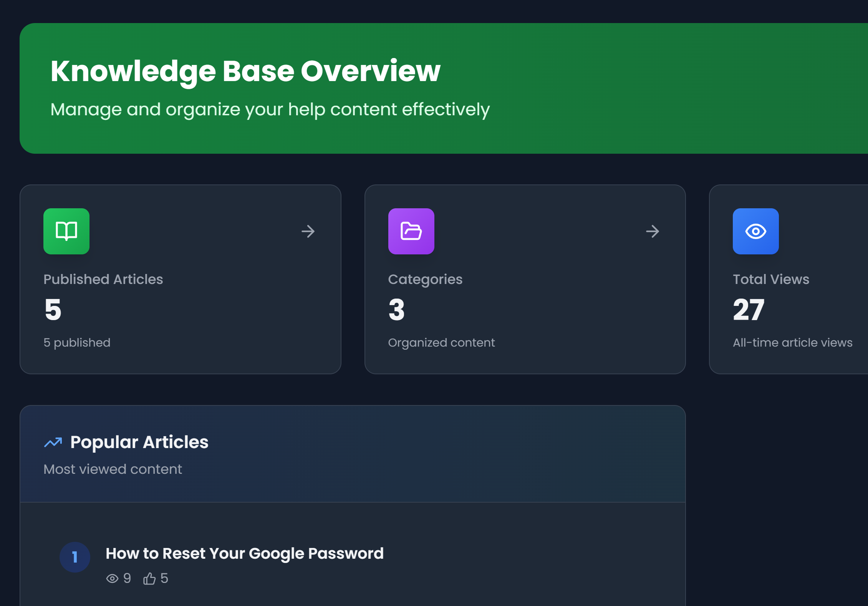Click the arrow icon on the Published Articles card
The width and height of the screenshot is (868, 606).
308,231
